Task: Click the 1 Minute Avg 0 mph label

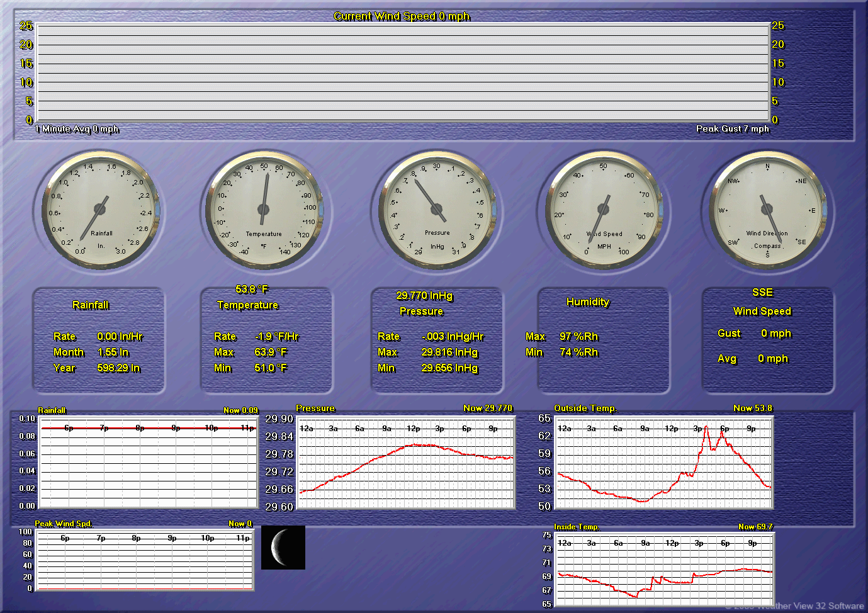Action: 77,129
